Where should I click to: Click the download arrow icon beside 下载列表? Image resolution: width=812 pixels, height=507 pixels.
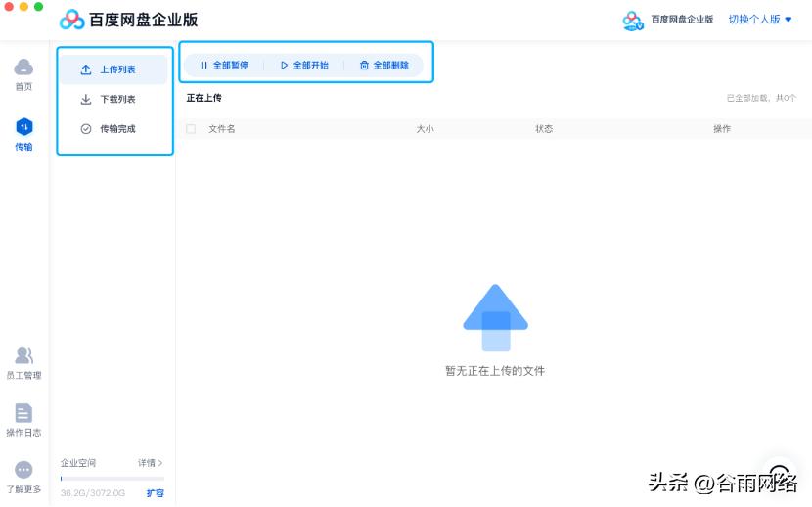coord(86,99)
